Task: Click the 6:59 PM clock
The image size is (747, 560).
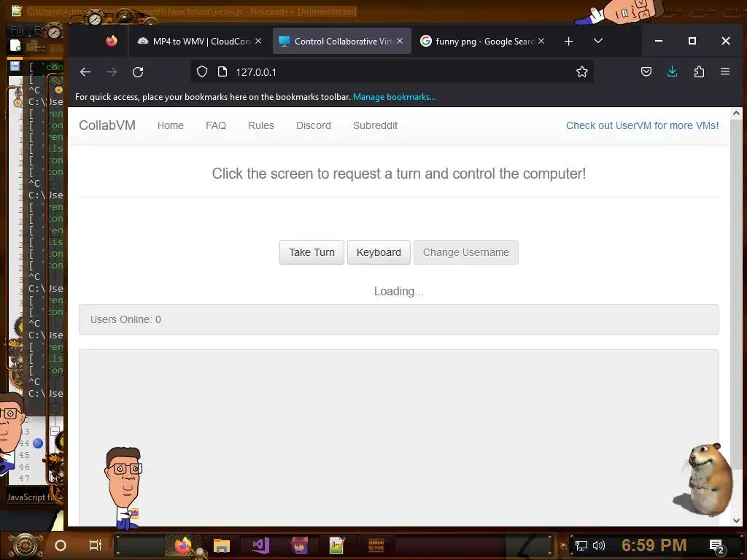Action: (654, 545)
